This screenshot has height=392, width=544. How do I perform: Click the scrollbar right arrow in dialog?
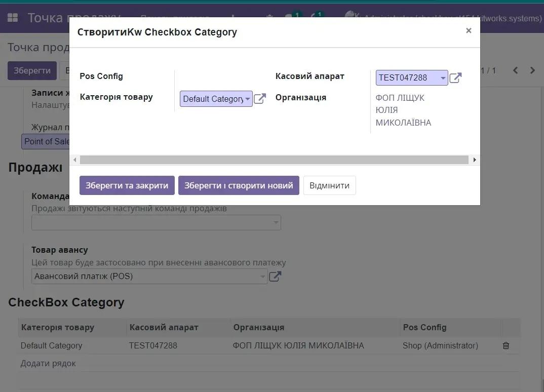[x=475, y=160]
